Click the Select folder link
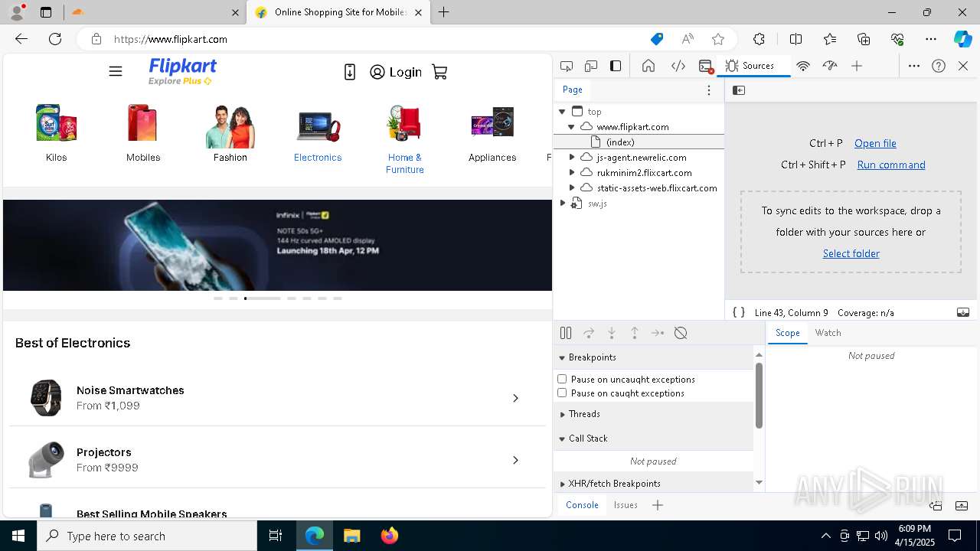The height and width of the screenshot is (551, 980). tap(851, 253)
